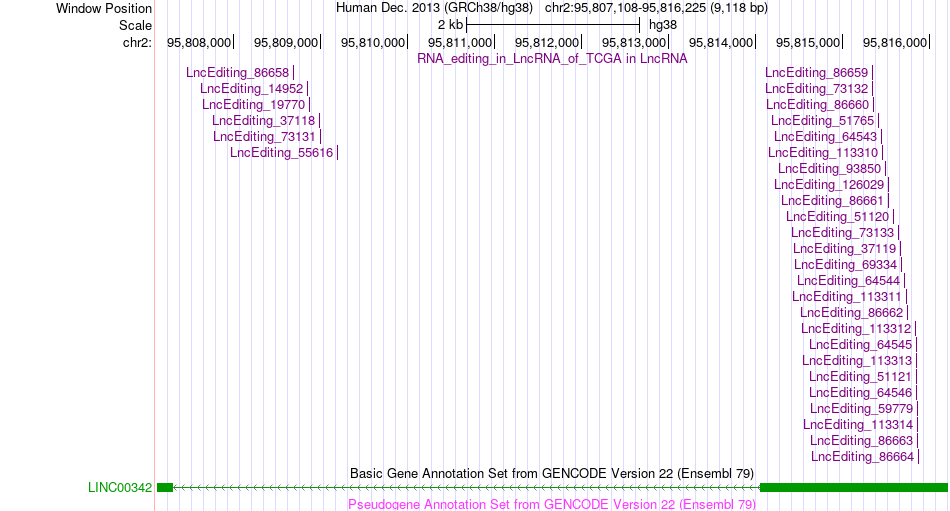Select LncEditing_86660 editing site
Image resolution: width=950 pixels, height=511 pixels.
[x=818, y=105]
